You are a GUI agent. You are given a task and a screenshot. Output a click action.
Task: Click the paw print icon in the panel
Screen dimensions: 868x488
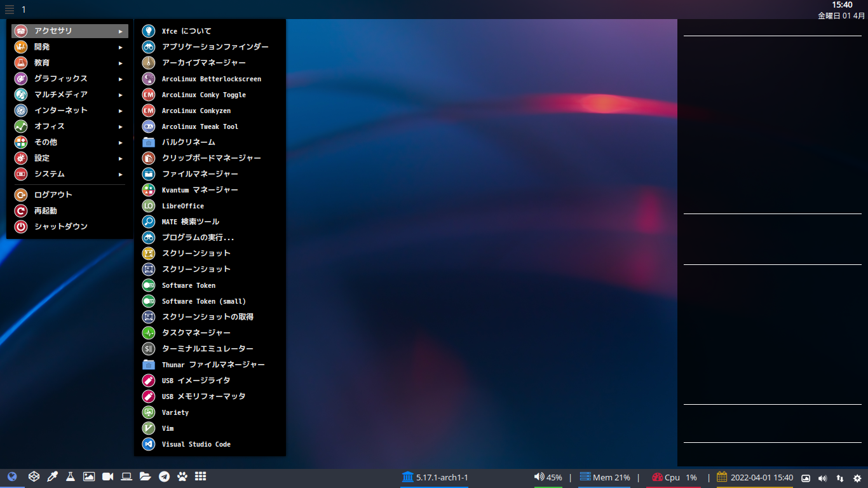[182, 477]
